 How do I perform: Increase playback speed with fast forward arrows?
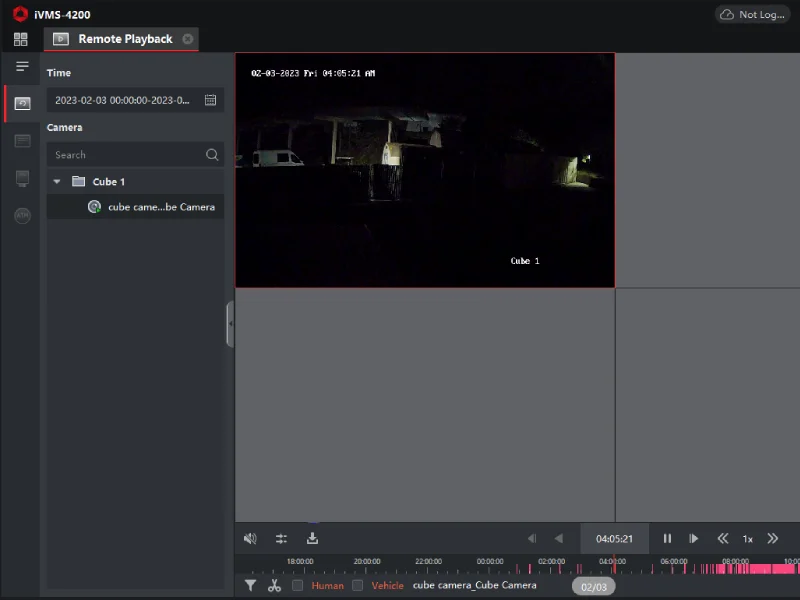(x=772, y=539)
